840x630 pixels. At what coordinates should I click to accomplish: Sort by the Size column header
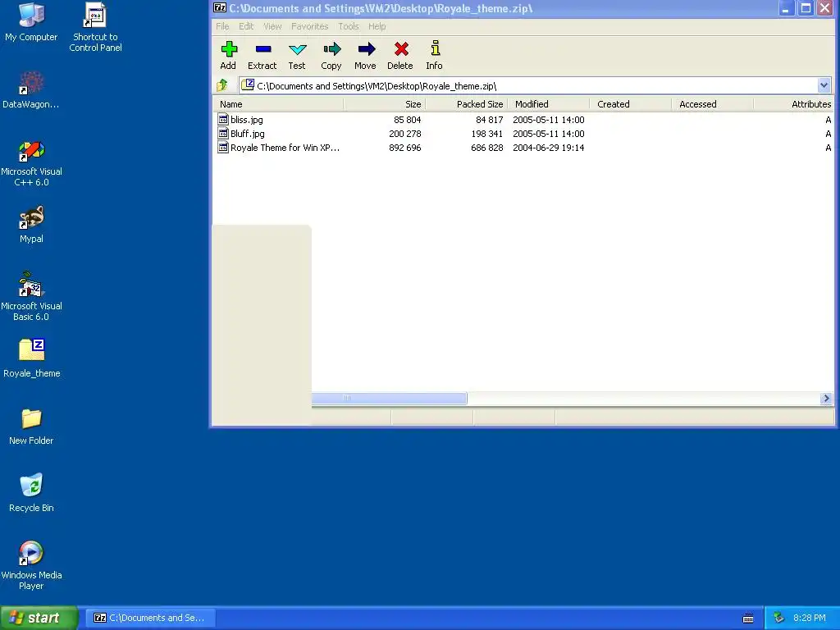[x=384, y=104]
